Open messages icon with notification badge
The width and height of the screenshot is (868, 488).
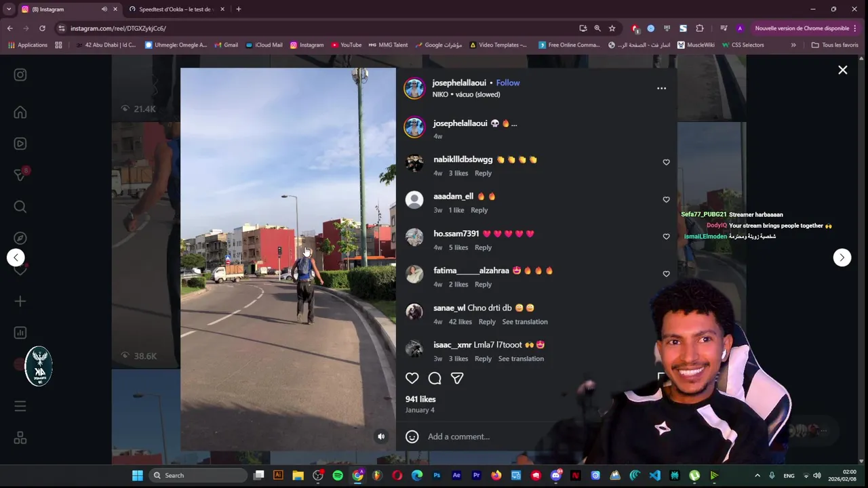(x=20, y=175)
